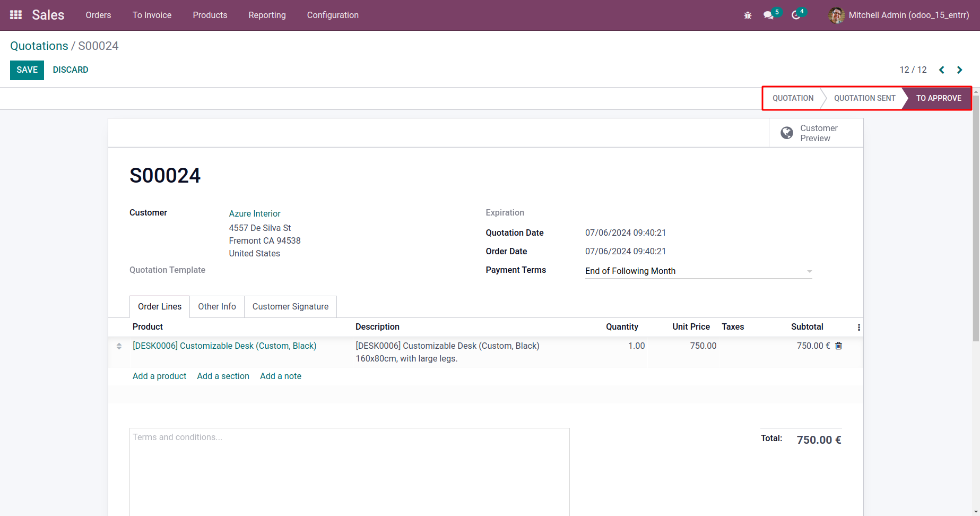Click Add a note link
Image resolution: width=980 pixels, height=516 pixels.
tap(281, 376)
